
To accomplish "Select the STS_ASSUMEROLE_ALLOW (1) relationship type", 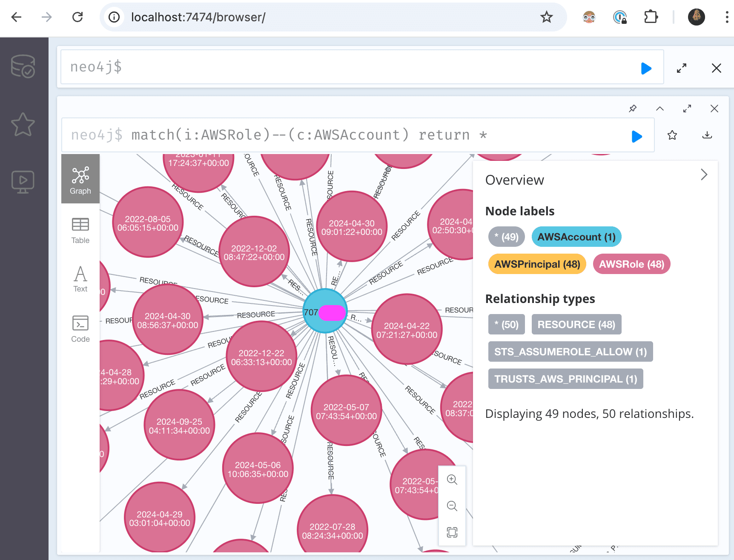I will (x=571, y=351).
